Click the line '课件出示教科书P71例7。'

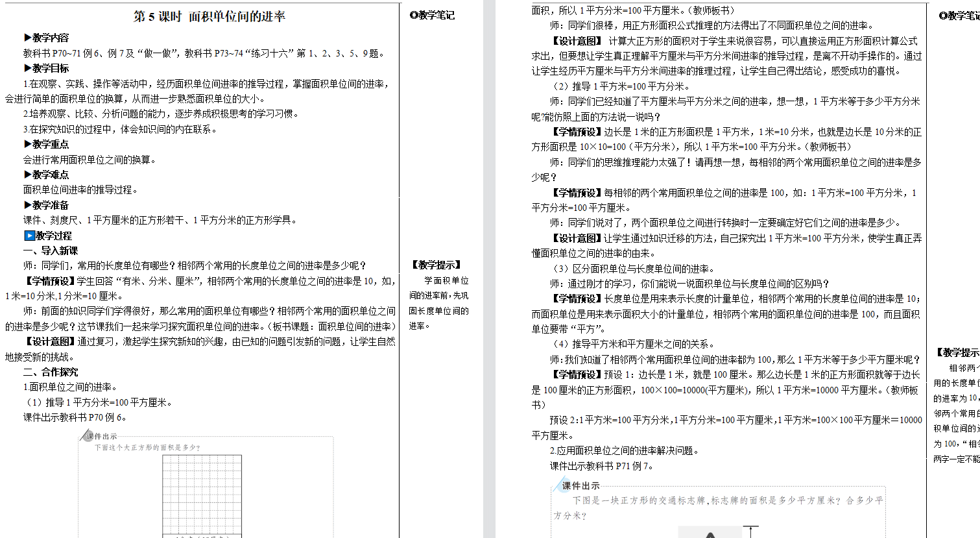point(602,466)
